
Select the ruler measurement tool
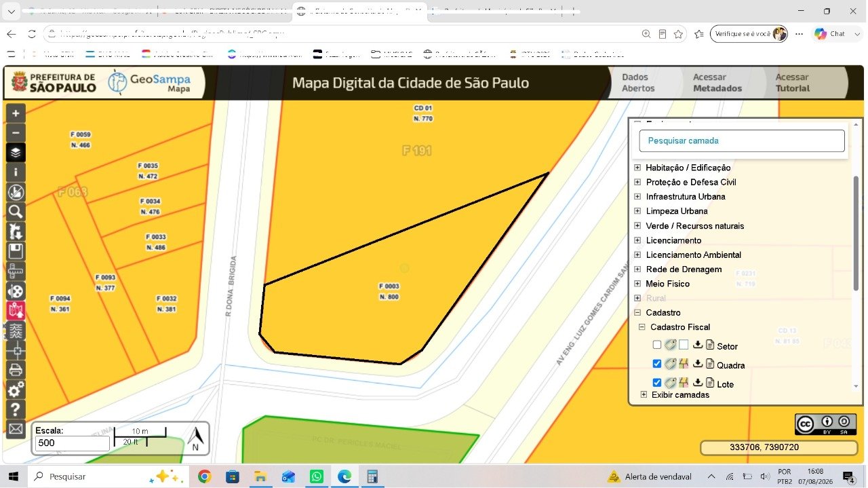[16, 271]
